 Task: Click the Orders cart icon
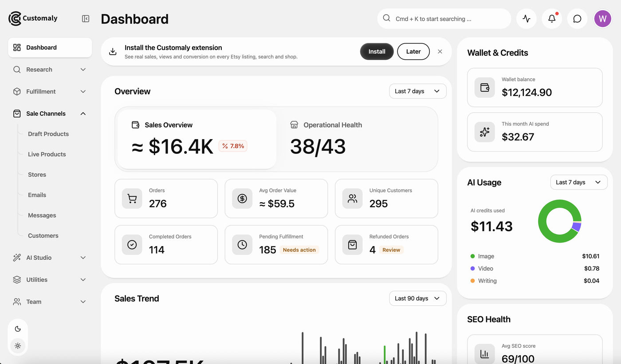(x=132, y=199)
